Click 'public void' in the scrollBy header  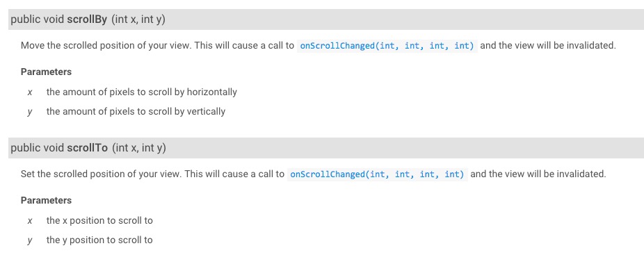click(x=38, y=19)
